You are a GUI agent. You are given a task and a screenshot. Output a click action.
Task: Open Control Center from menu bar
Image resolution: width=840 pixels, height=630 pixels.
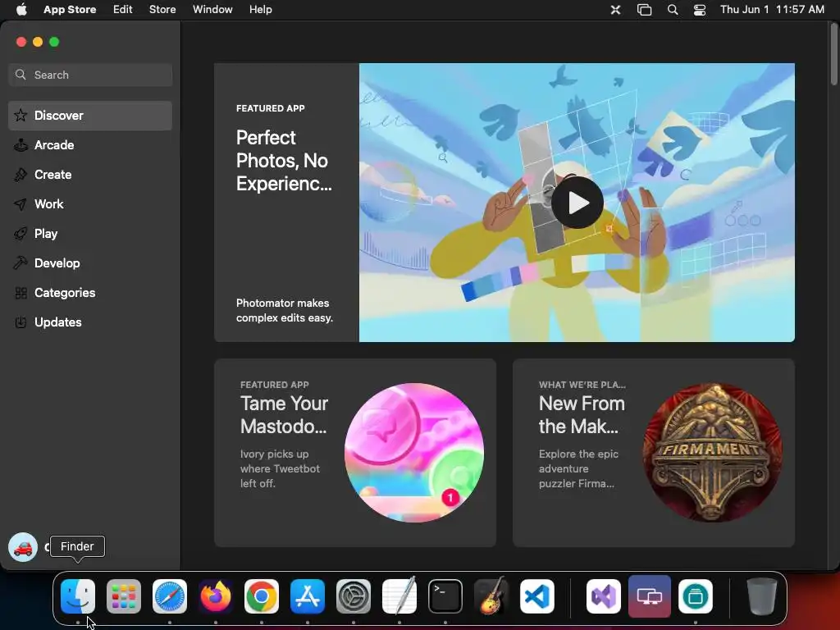pos(700,10)
